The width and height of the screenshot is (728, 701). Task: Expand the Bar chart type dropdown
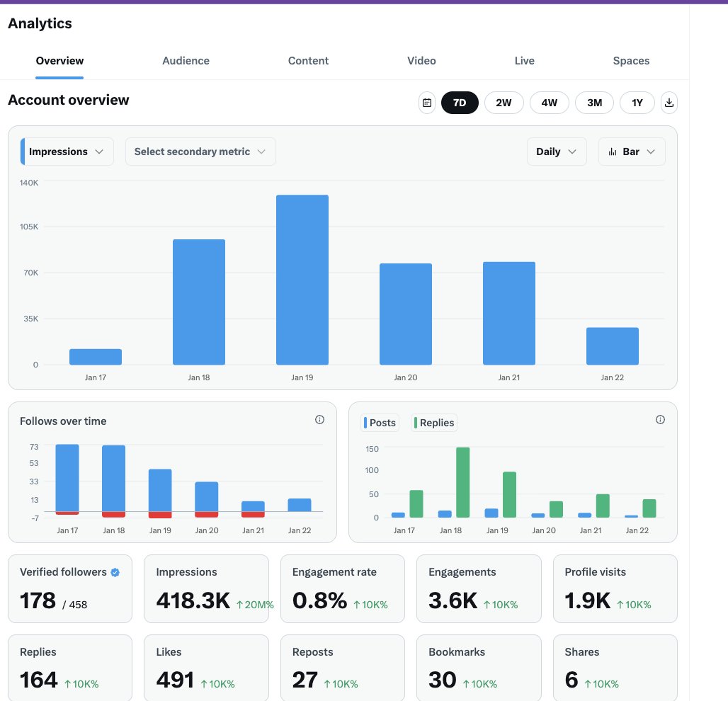click(650, 151)
